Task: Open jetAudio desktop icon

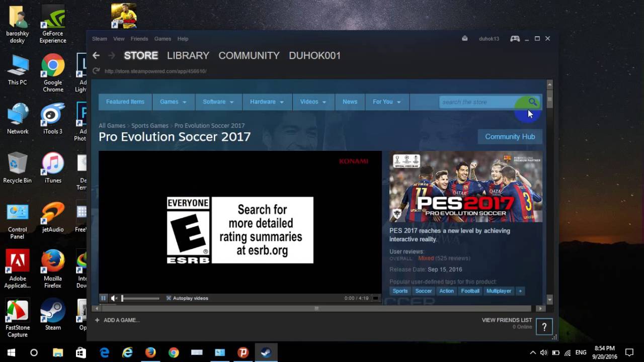Action: pos(53,217)
